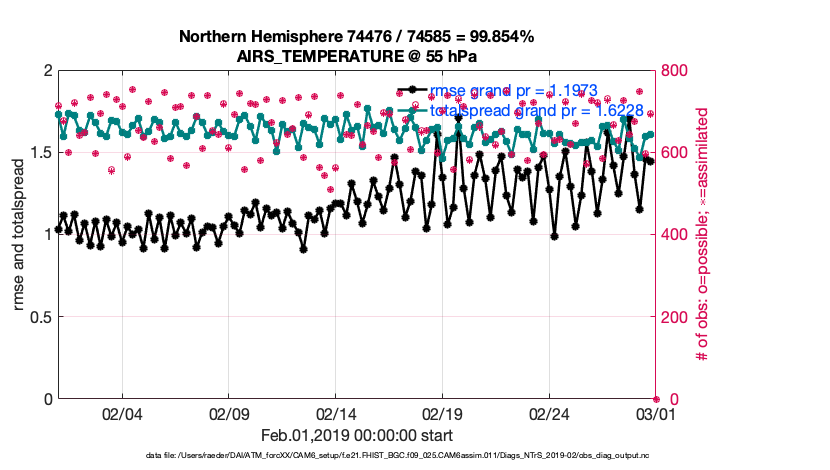Click the black rmse legend line marker
The width and height of the screenshot is (830, 470).
412,92
